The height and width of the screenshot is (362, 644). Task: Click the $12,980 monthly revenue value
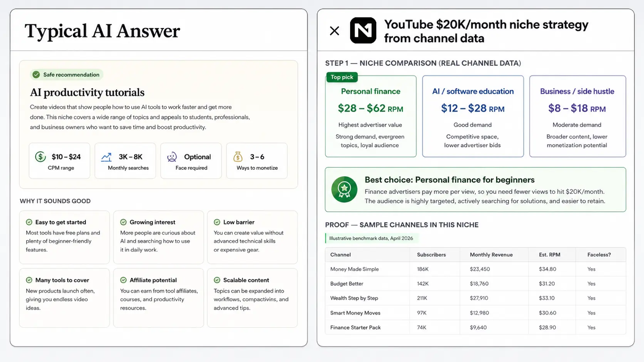[x=479, y=313]
